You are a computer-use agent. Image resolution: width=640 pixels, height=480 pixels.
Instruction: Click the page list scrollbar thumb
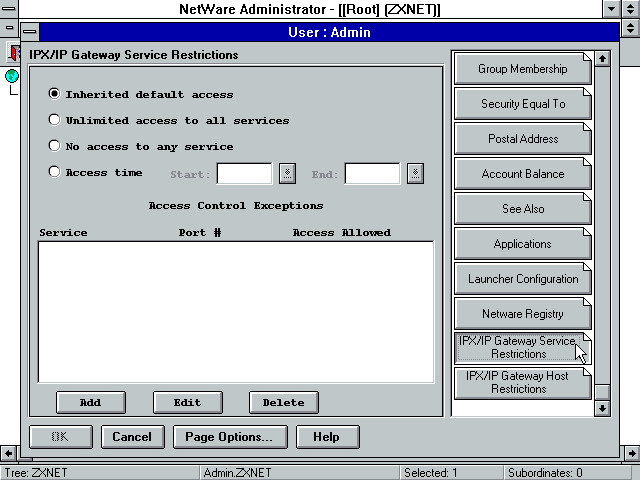coord(602,392)
